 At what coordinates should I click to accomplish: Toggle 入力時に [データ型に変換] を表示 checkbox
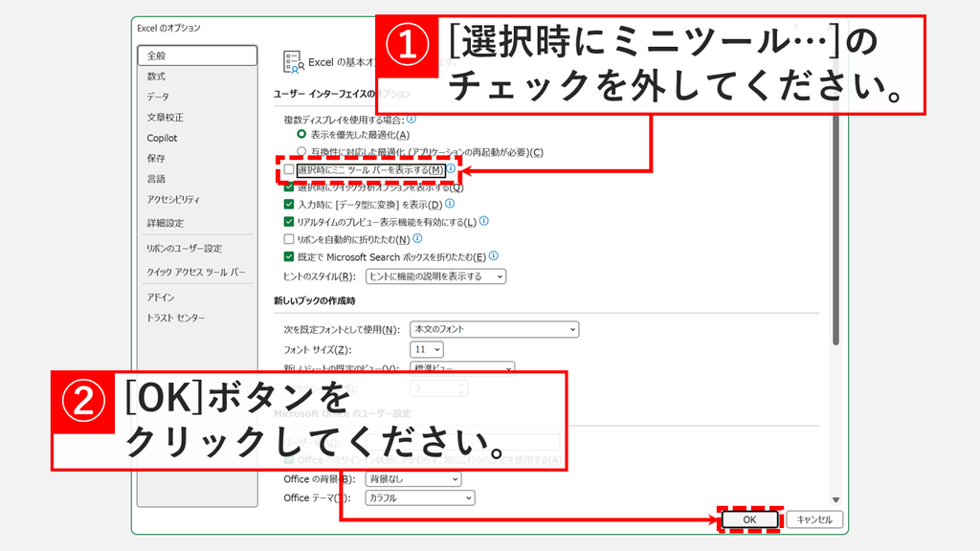[x=289, y=205]
